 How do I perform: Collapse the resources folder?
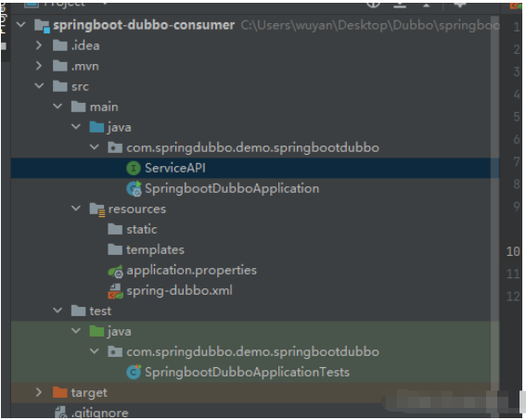coord(76,209)
